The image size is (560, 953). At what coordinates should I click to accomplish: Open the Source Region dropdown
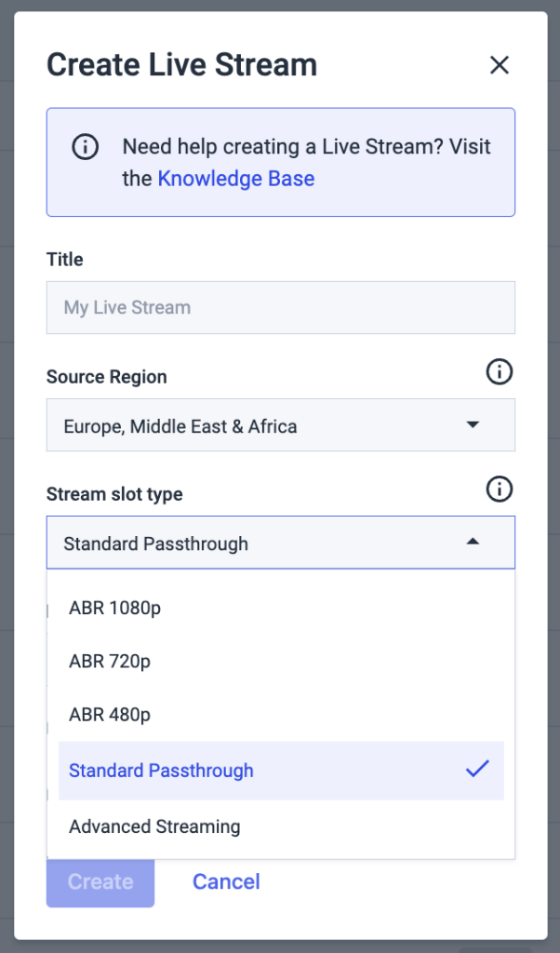click(x=279, y=424)
